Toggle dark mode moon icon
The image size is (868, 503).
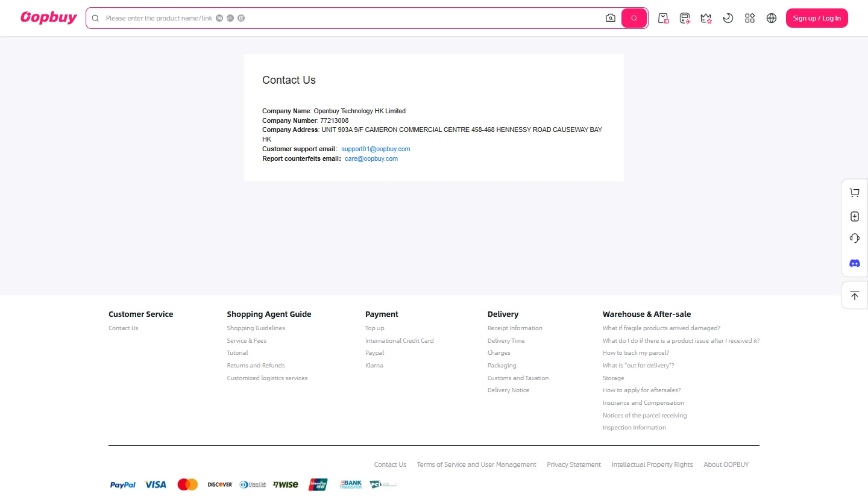[728, 18]
